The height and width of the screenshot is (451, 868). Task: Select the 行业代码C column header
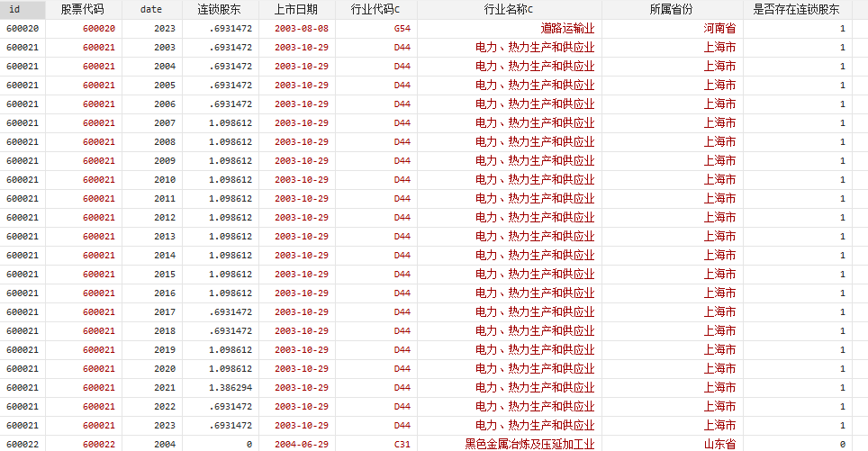coord(375,9)
